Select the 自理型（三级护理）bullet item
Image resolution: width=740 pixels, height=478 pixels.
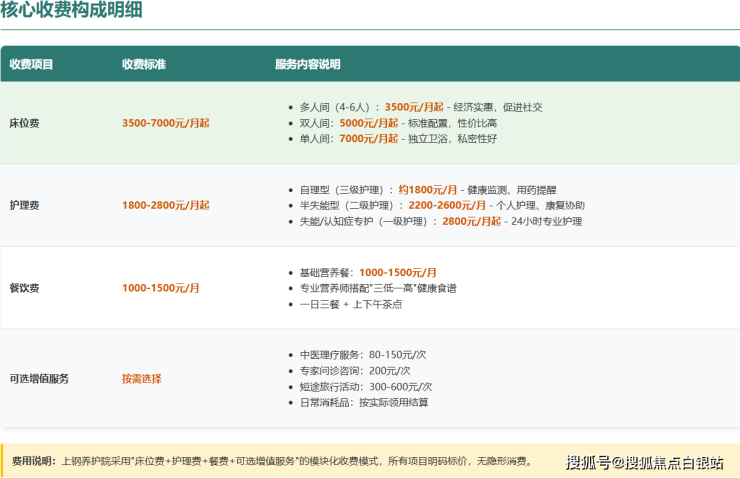pyautogui.click(x=420, y=189)
